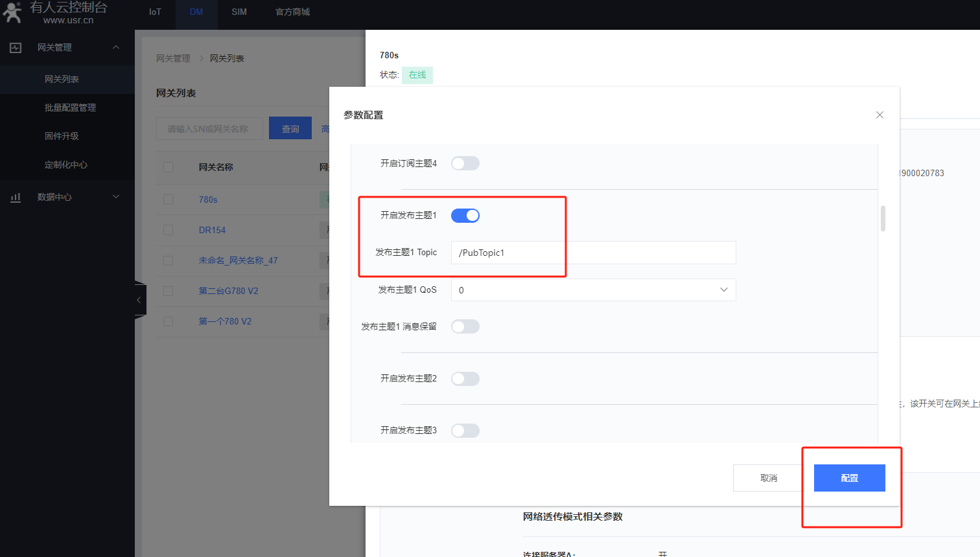The width and height of the screenshot is (980, 557).
Task: Click the 数据中心 bar chart icon
Action: (16, 198)
